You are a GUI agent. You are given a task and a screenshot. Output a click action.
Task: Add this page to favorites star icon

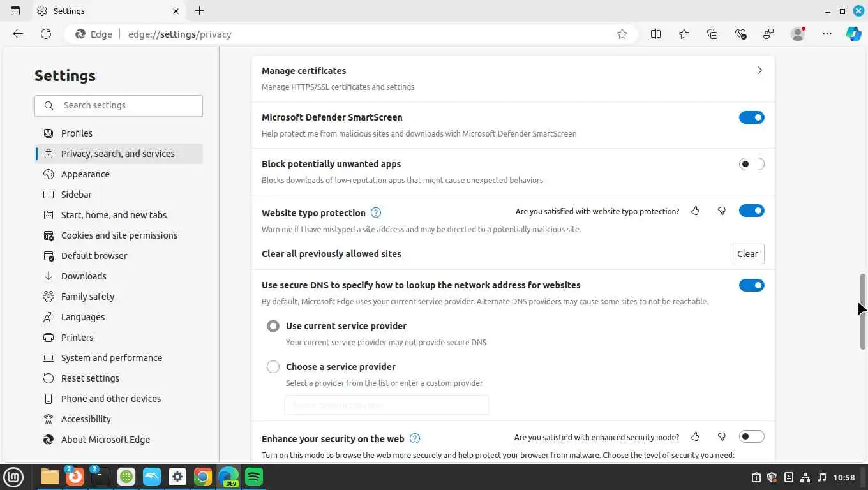pyautogui.click(x=622, y=34)
